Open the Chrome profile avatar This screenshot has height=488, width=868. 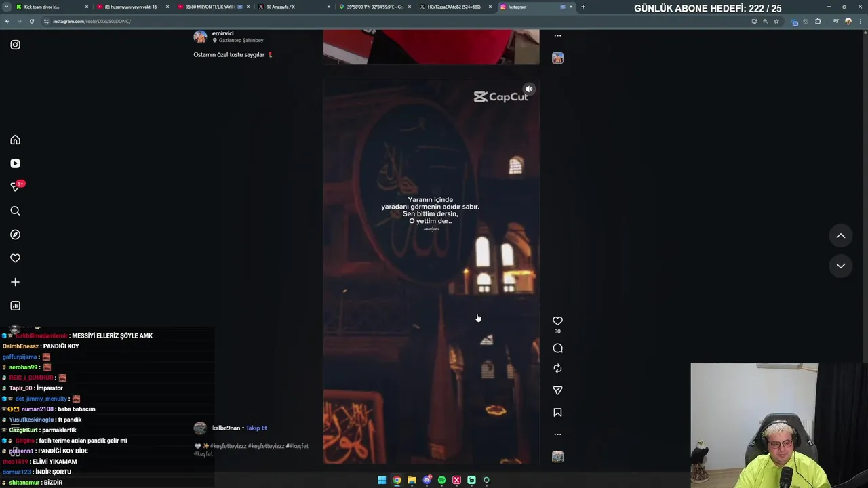click(x=848, y=21)
